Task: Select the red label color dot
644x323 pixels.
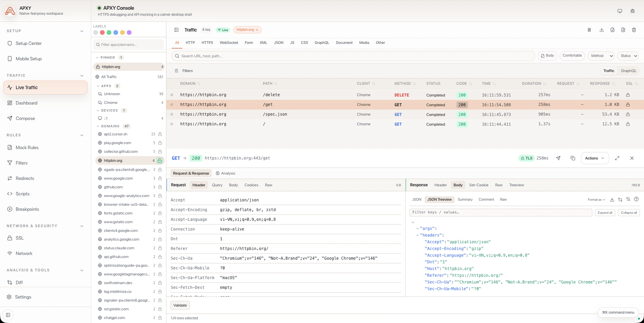Action: click(102, 33)
